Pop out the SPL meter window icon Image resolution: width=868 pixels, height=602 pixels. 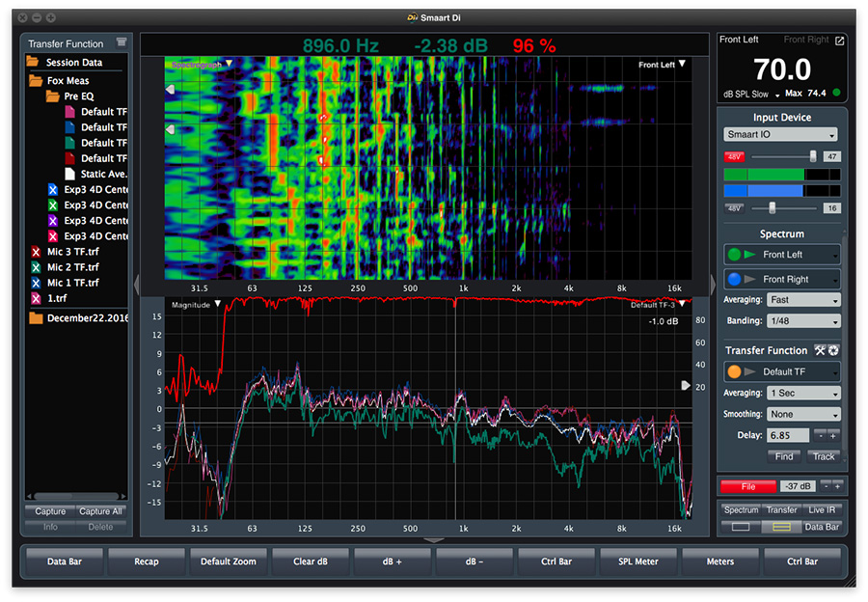(839, 41)
